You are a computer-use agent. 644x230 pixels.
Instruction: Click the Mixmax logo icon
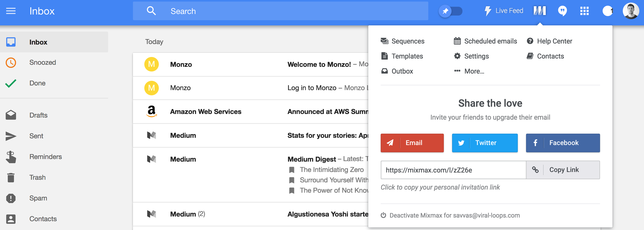[540, 11]
